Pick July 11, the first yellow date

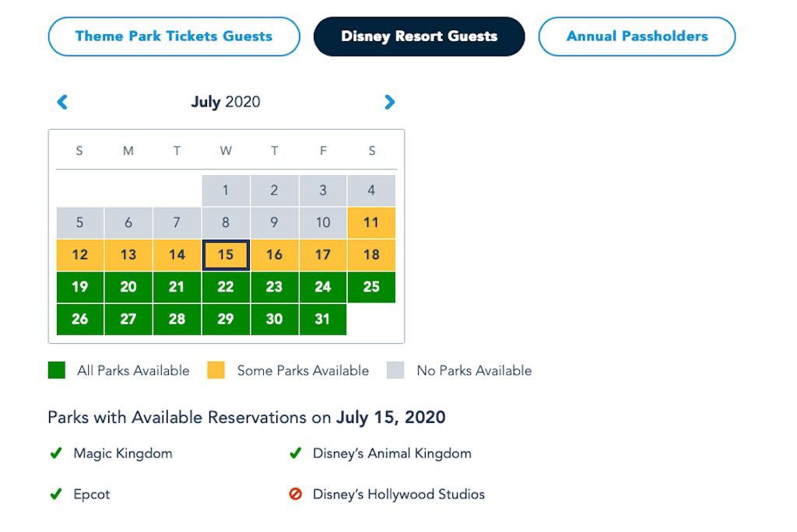(x=371, y=222)
